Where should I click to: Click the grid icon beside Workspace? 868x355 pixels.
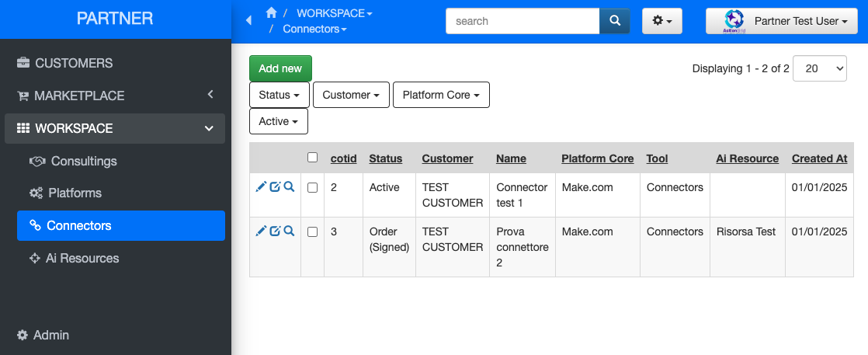point(23,128)
